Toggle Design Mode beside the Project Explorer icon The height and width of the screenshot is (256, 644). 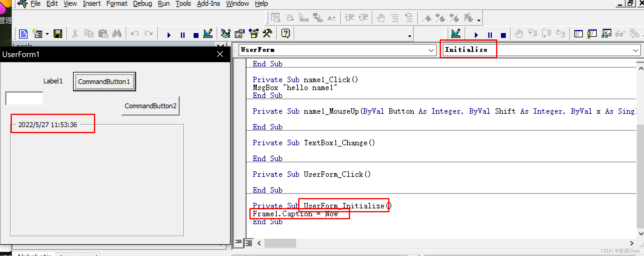coord(208,33)
